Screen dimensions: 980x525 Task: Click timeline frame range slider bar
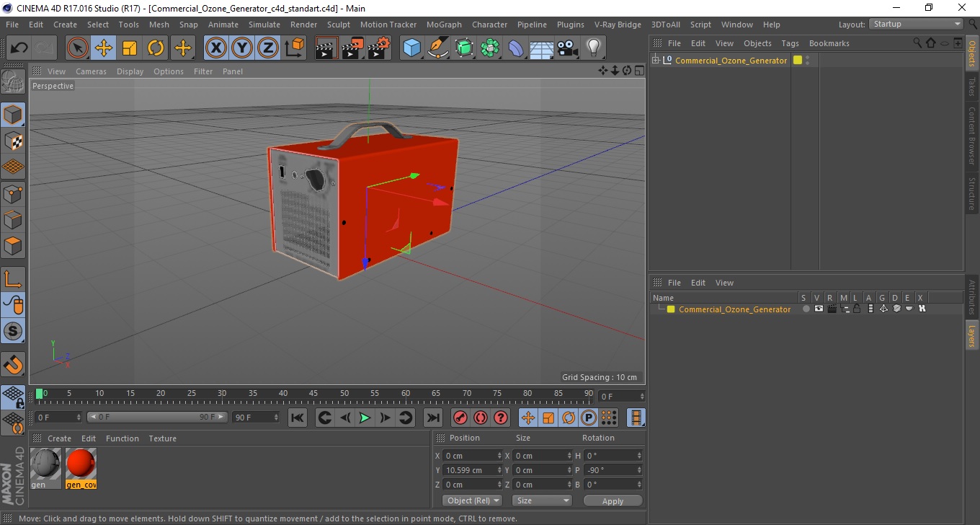point(157,417)
